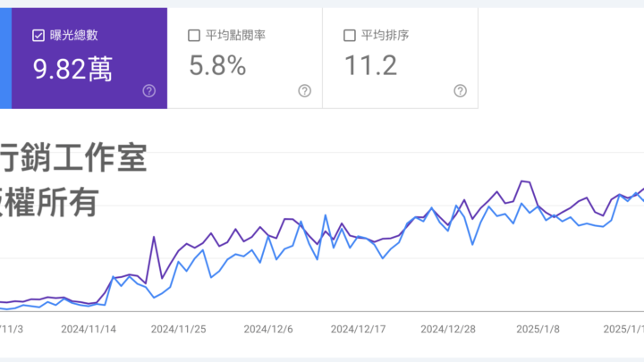
Task: Click the 2024/12/17 axis date
Action: click(358, 328)
